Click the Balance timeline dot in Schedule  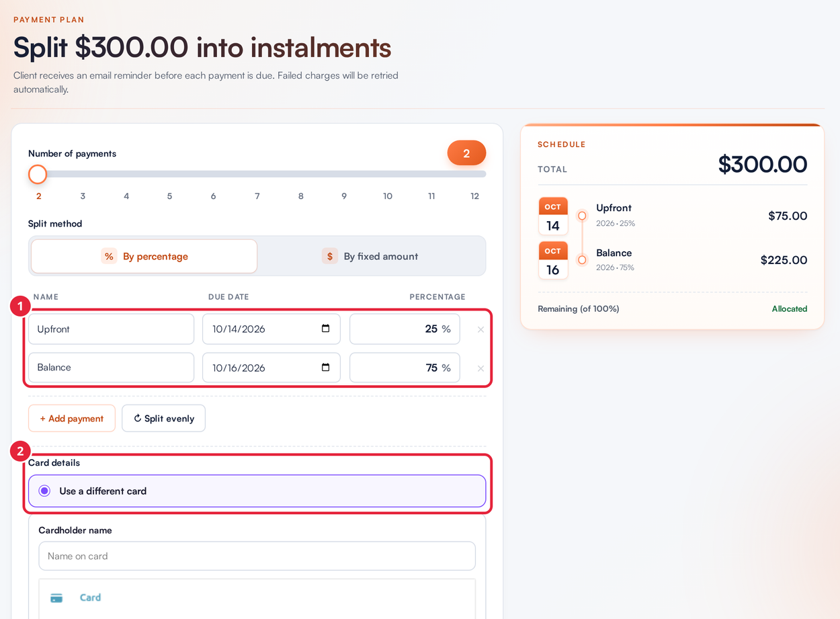pyautogui.click(x=582, y=260)
